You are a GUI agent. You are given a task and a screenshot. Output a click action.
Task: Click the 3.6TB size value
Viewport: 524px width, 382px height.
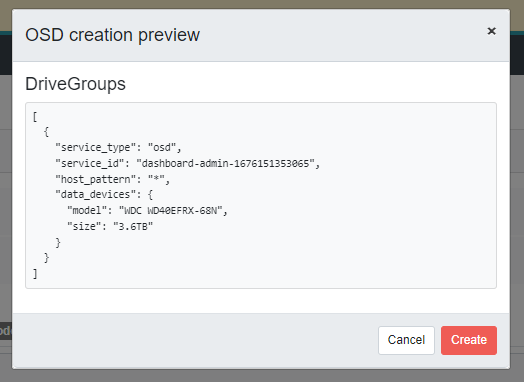(133, 227)
